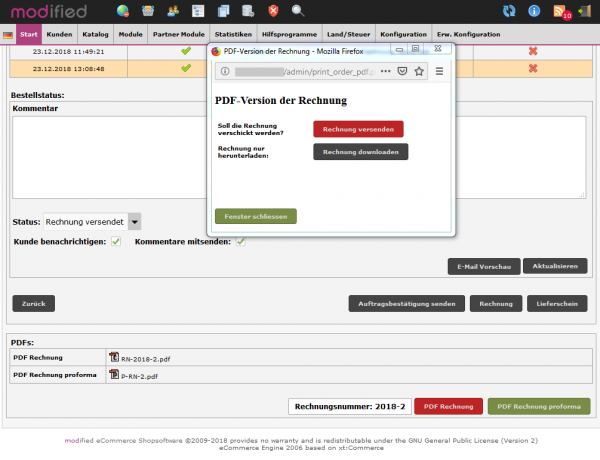Click the E-Mail Vorschau button
The width and height of the screenshot is (600, 460).
484,266
